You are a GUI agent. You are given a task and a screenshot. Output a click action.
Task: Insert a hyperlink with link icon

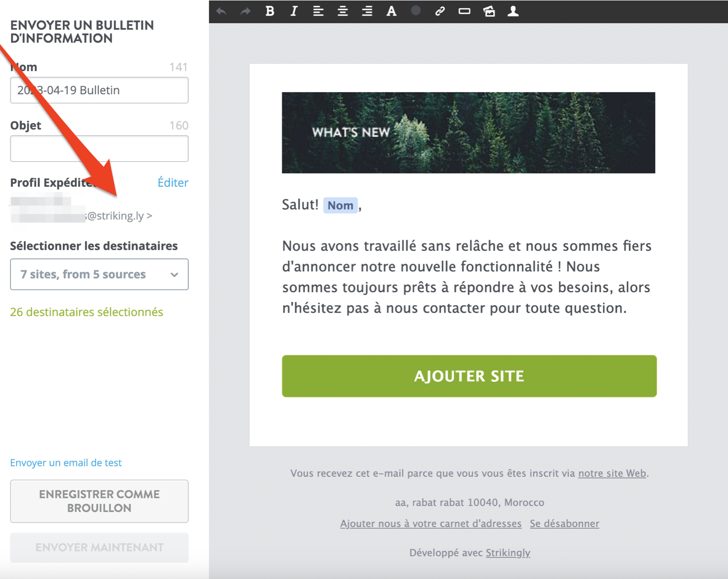tap(440, 11)
